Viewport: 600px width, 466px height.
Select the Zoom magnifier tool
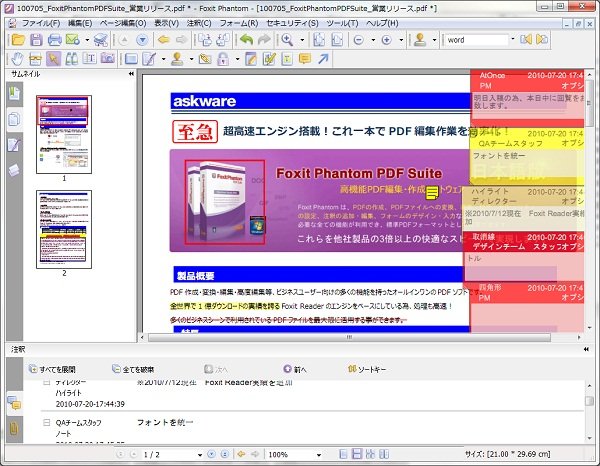[x=287, y=40]
